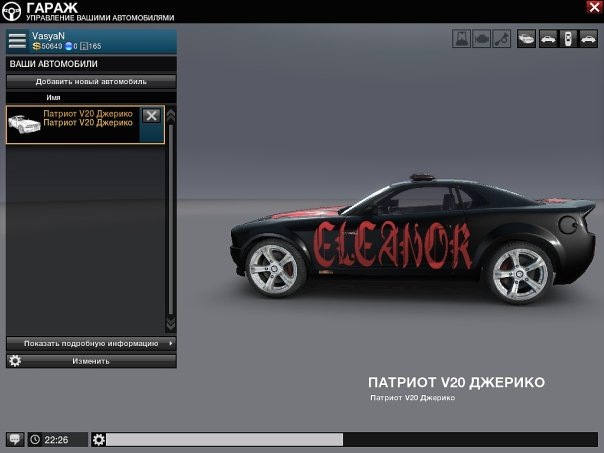Image resolution: width=604 pixels, height=453 pixels.
Task: Click "Добавить новый автомобиль" button
Action: coord(91,81)
